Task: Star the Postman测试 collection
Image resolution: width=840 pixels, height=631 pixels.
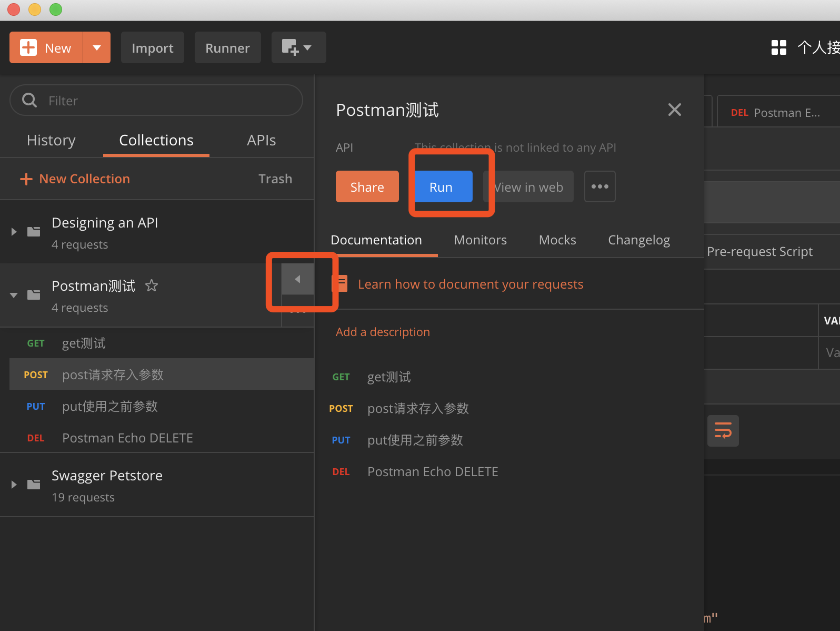Action: (152, 285)
